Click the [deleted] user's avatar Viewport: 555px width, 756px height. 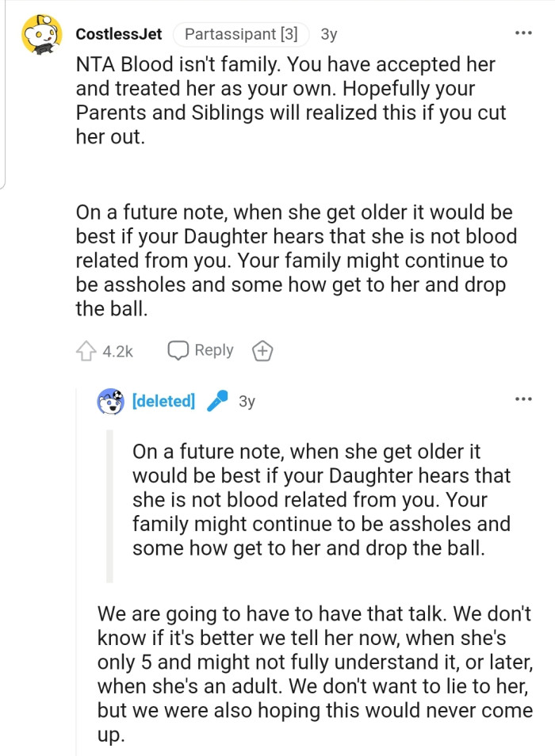[x=111, y=402]
